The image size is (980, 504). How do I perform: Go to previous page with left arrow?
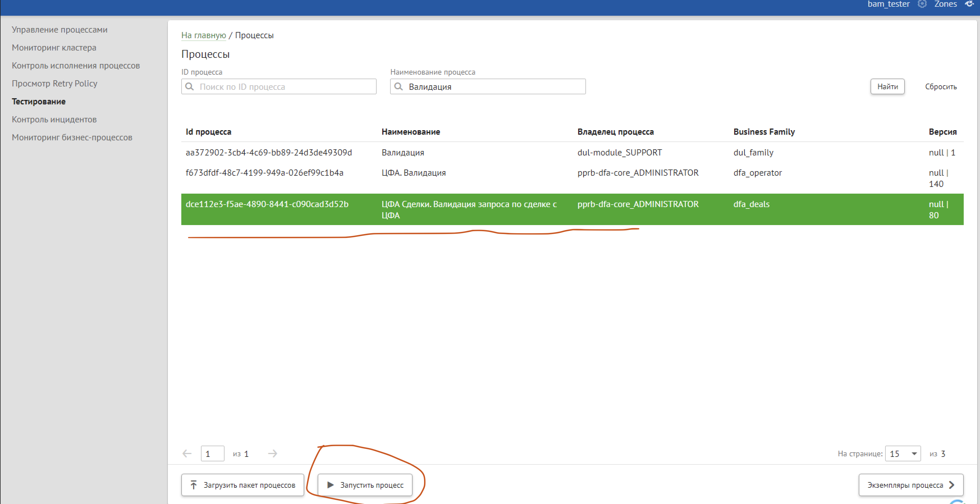187,453
